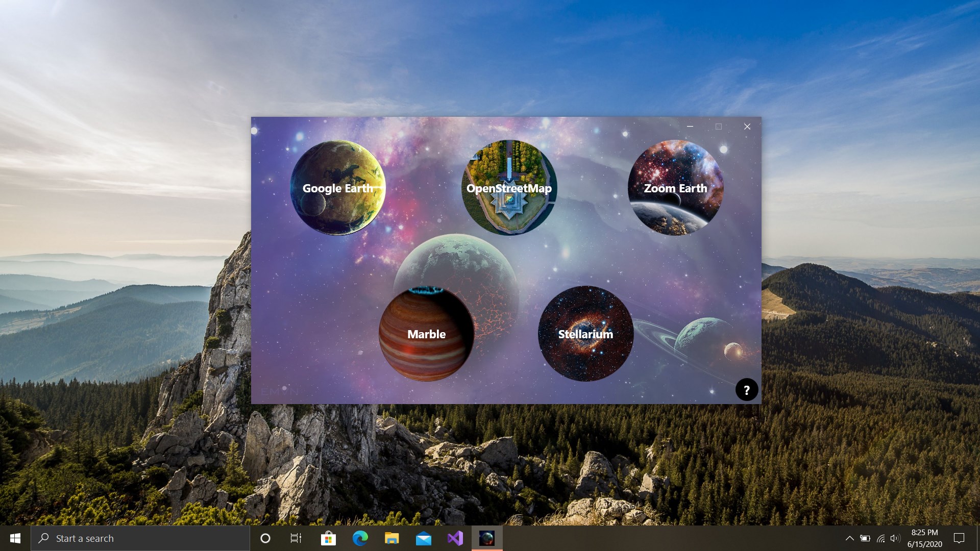The height and width of the screenshot is (551, 980).
Task: Open the volume control in the tray
Action: [896, 538]
